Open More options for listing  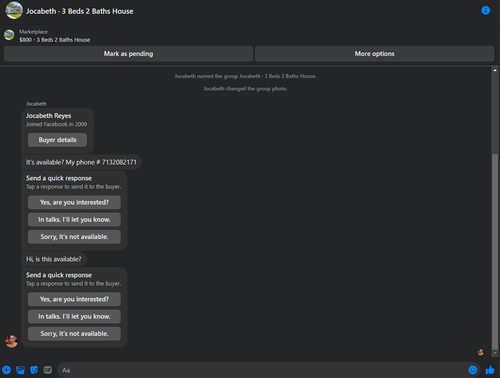pyautogui.click(x=374, y=54)
